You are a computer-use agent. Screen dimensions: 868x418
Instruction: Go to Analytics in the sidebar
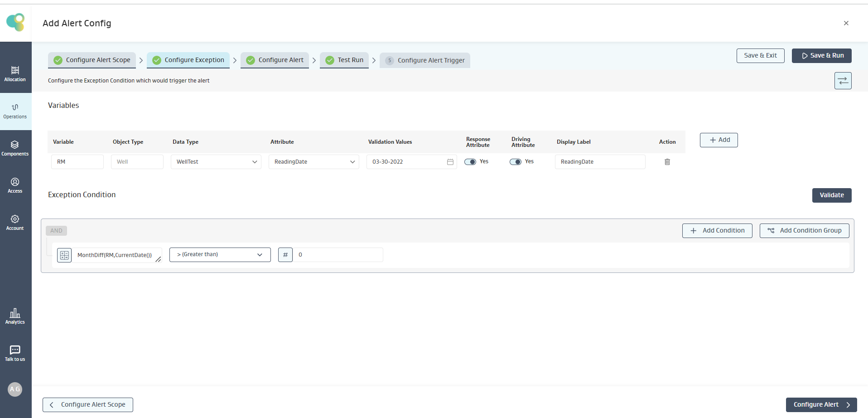[15, 316]
